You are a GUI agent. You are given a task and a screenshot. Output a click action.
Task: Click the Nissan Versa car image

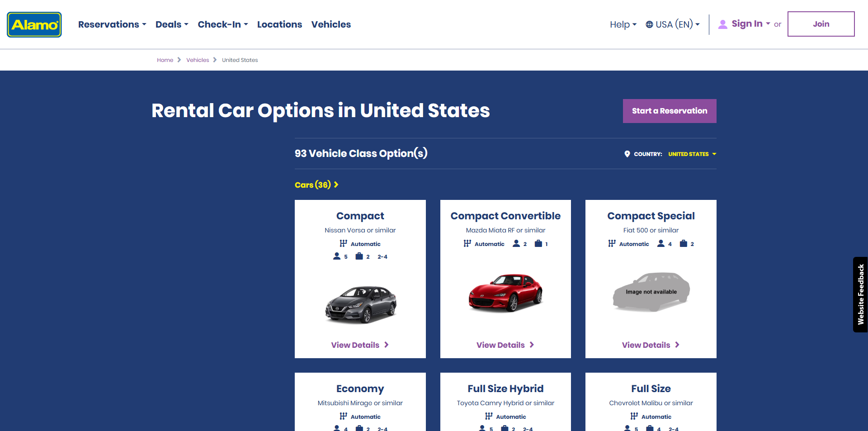(361, 304)
